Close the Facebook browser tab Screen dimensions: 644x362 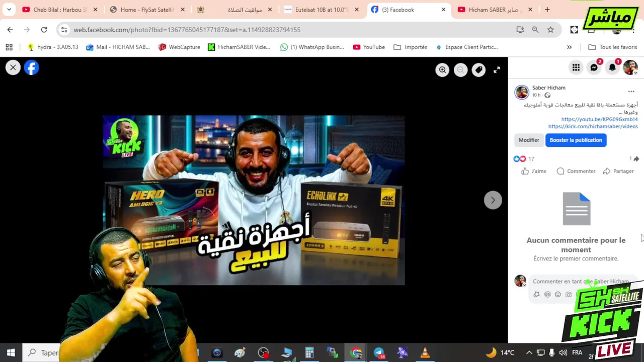click(443, 10)
